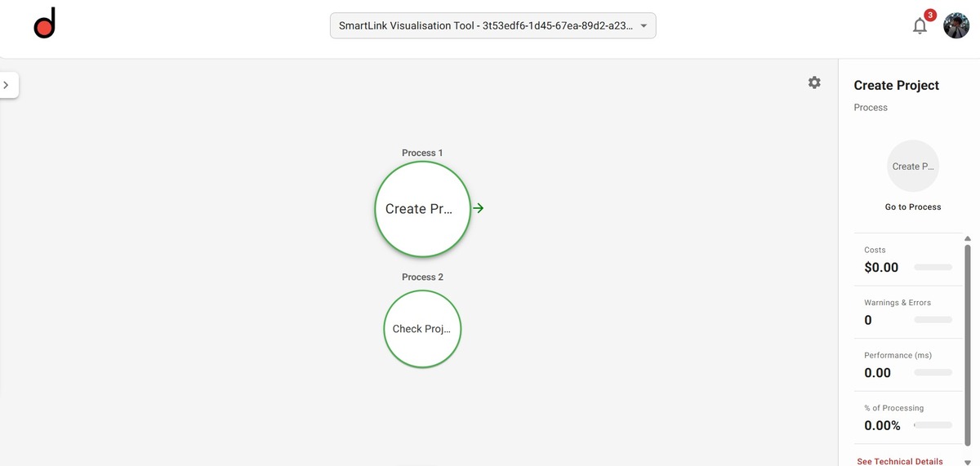Click the panel scrollbar down arrow
This screenshot has height=466, width=980.
click(x=968, y=462)
